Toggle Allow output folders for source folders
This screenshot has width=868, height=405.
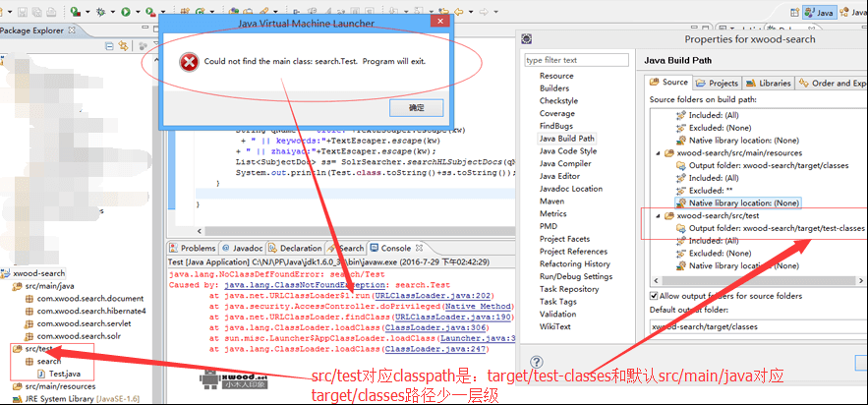[x=654, y=296]
